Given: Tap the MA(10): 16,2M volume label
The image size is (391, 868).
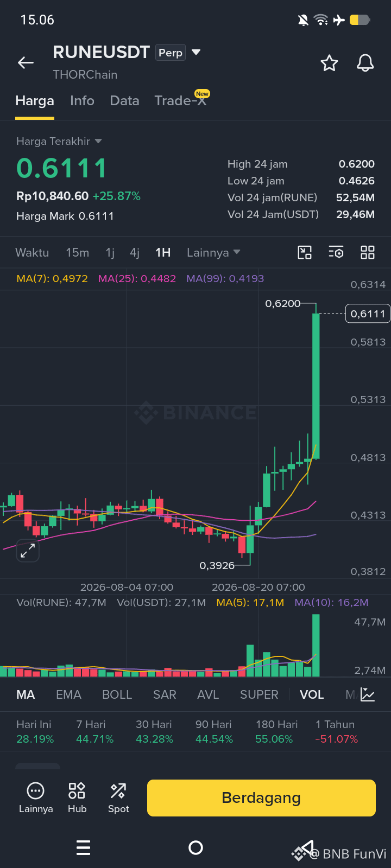Looking at the screenshot, I should point(331,602).
